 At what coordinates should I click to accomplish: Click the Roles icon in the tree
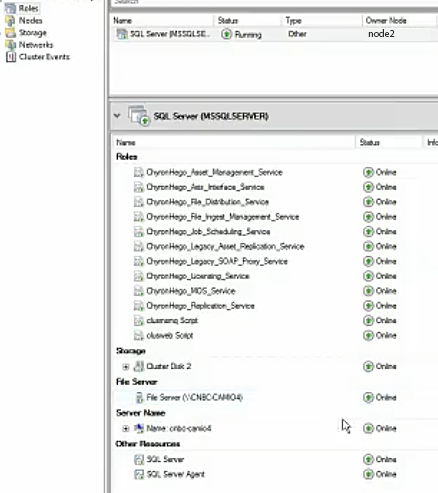(x=10, y=8)
